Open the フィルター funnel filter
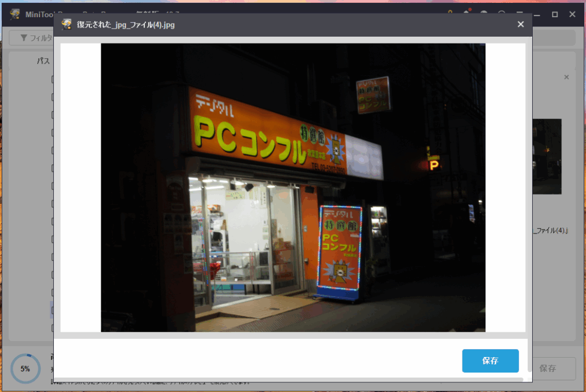 click(32, 38)
